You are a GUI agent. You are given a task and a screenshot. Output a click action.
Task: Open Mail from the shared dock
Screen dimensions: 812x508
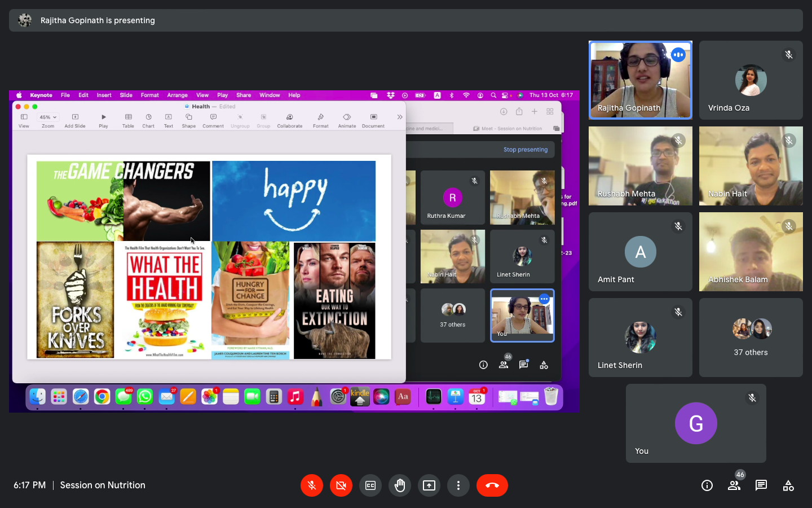(x=166, y=397)
